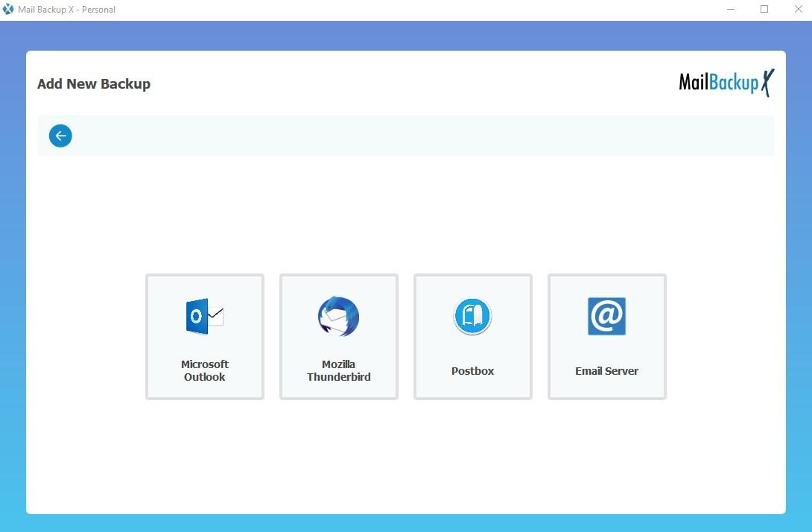Click the MailBackup X logo
812x532 pixels.
[x=726, y=83]
